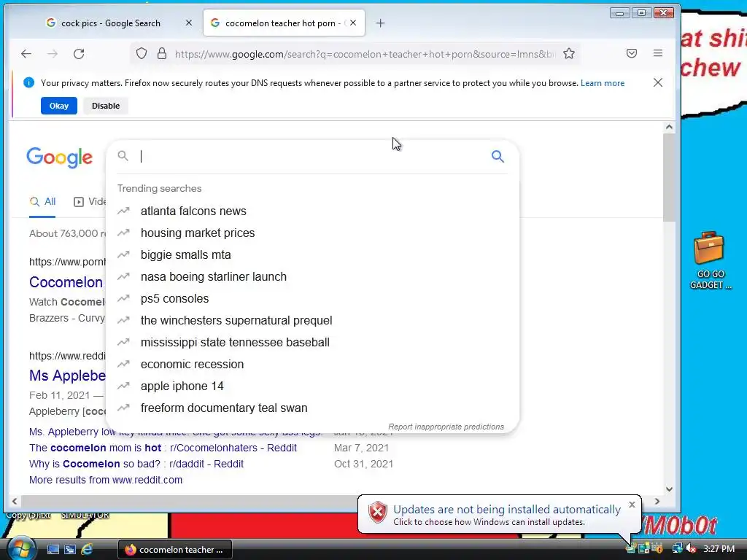Screen dimensions: 747x560
Task: Click the muted volume tray icon
Action: pos(691,549)
